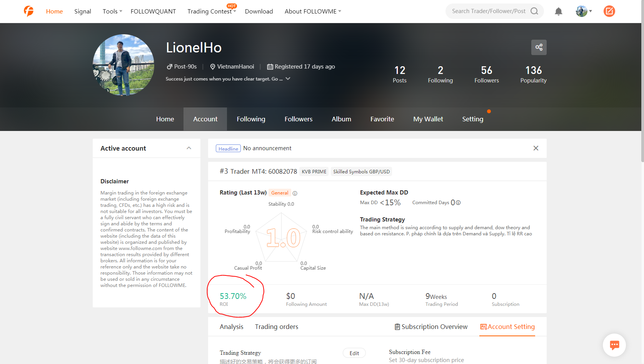Viewport: 644px width, 364px height.
Task: Open Subscription Overview
Action: pyautogui.click(x=431, y=327)
